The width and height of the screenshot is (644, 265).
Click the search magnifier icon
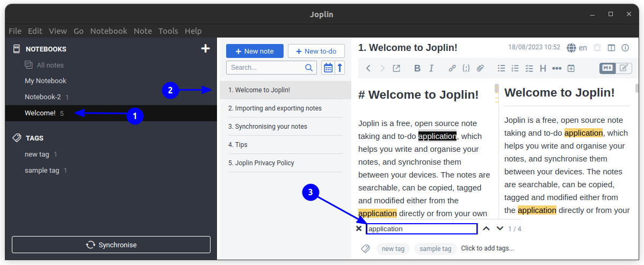click(309, 68)
